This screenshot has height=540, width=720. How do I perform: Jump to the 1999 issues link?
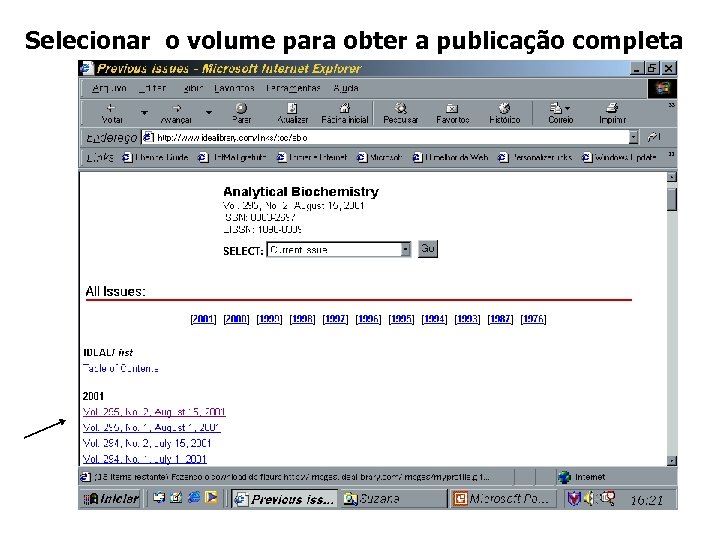(x=269, y=319)
